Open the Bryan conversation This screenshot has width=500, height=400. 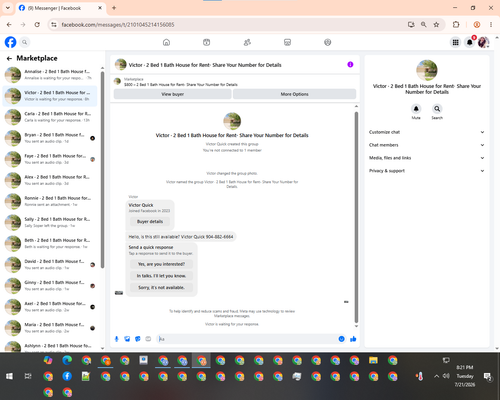pos(50,138)
